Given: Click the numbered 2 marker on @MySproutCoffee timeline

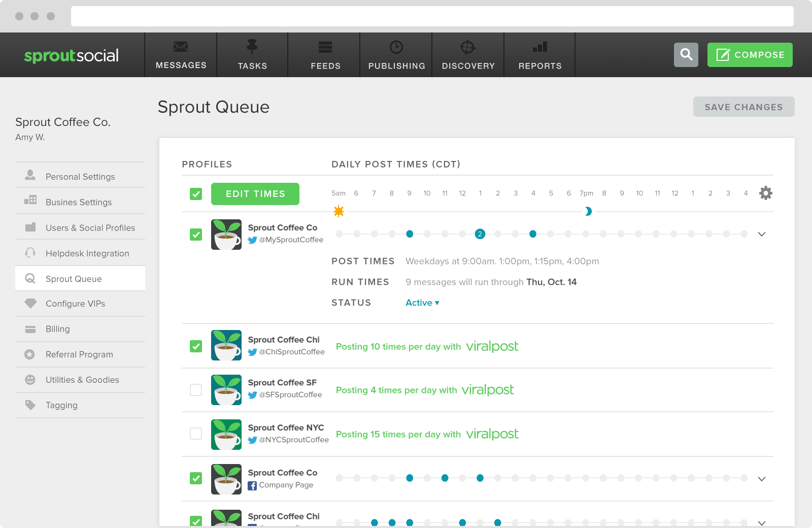Looking at the screenshot, I should coord(480,234).
